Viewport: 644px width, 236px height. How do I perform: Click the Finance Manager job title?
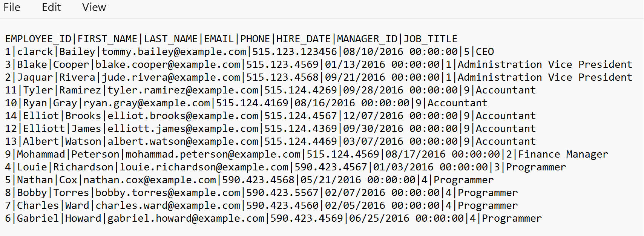[x=563, y=154]
